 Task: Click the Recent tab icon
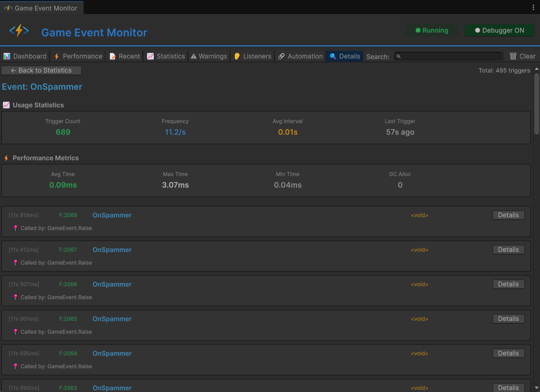click(112, 56)
